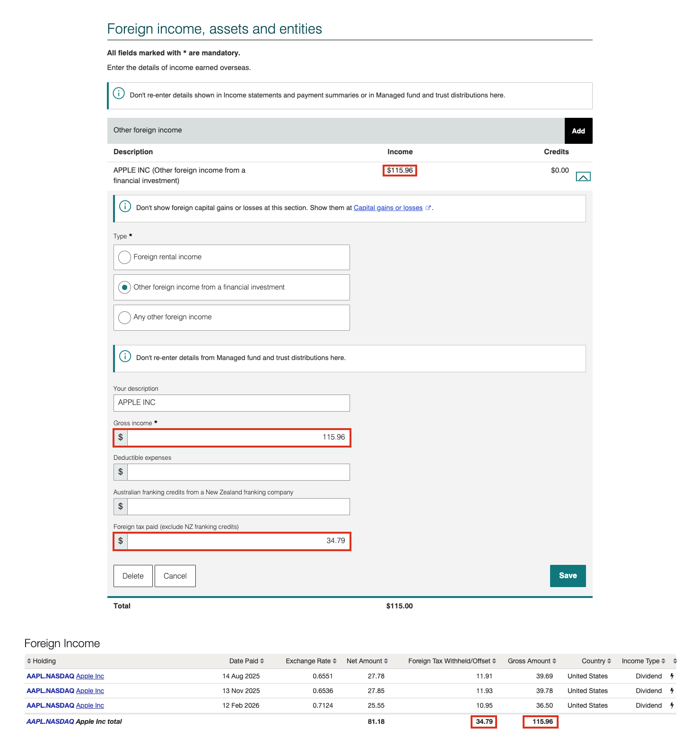Image resolution: width=700 pixels, height=747 pixels.
Task: Click lightning icon on 13 Nov 2025 row
Action: pyautogui.click(x=672, y=691)
